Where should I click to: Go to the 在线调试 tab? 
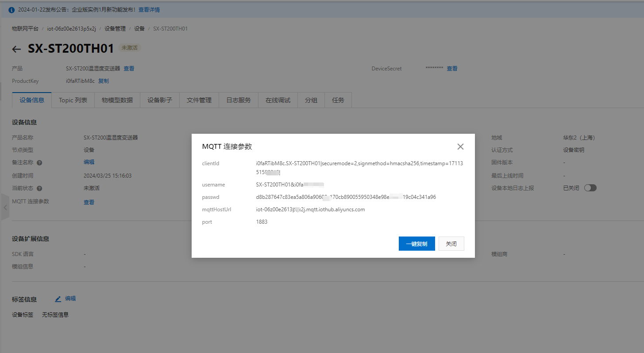click(x=278, y=100)
